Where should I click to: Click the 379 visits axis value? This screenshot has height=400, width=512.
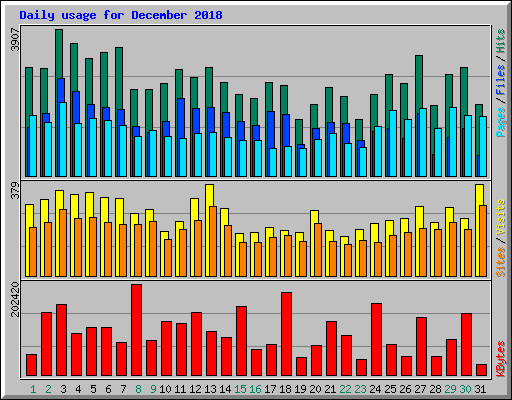(x=15, y=190)
